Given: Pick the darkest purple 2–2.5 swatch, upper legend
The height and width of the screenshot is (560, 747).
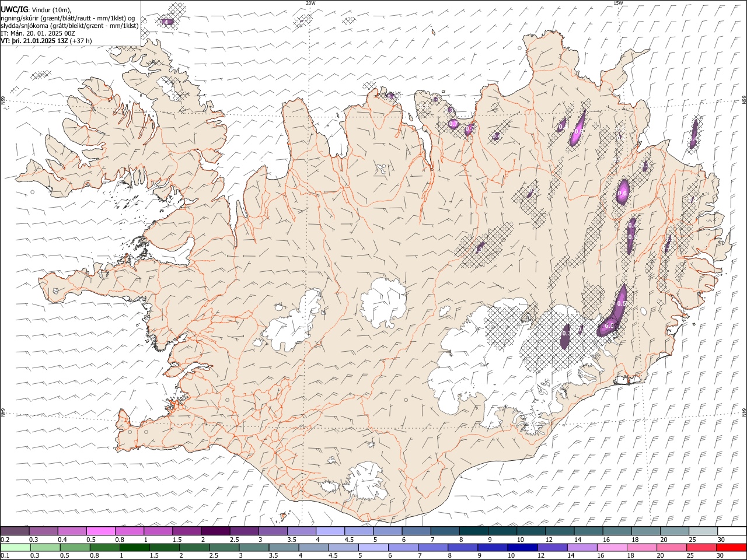Looking at the screenshot, I should [x=215, y=531].
